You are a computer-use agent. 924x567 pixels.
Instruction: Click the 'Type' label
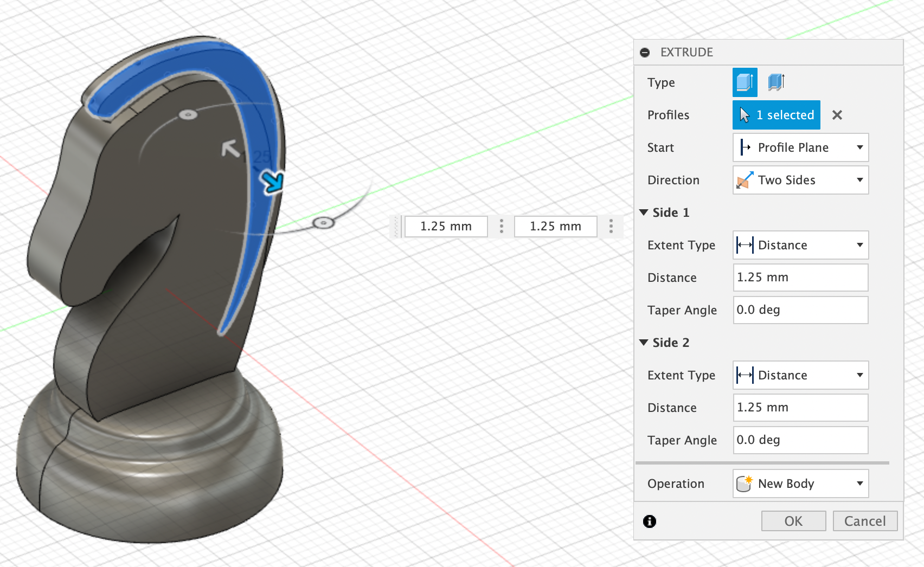pyautogui.click(x=661, y=83)
